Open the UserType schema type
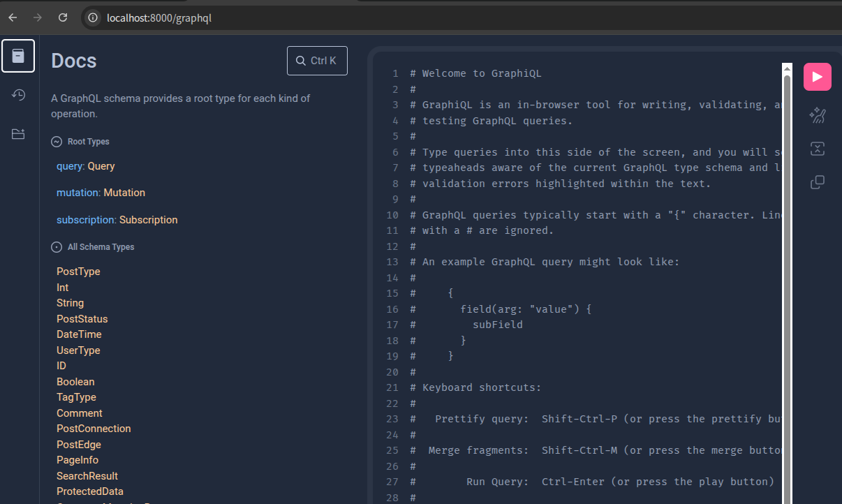842x504 pixels. tap(78, 350)
